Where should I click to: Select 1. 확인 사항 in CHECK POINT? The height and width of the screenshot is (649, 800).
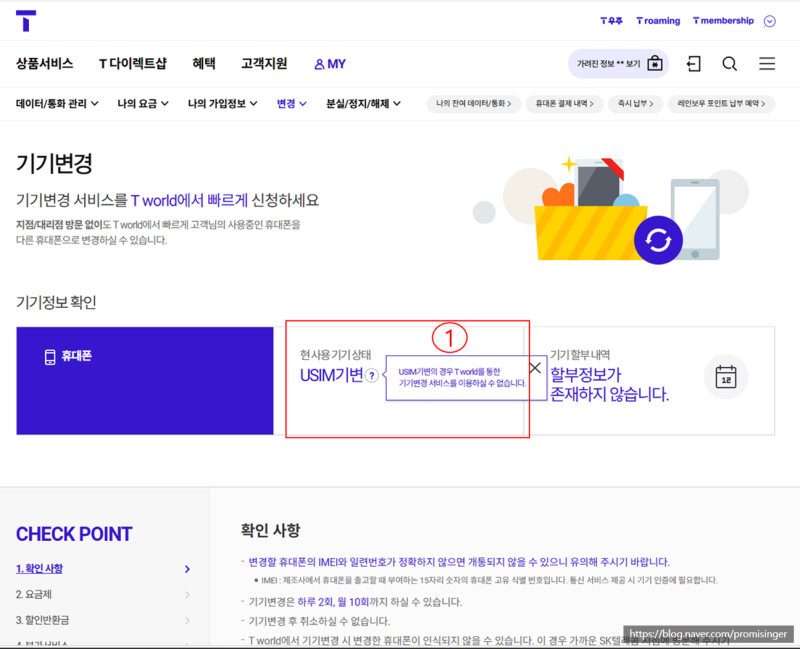[39, 568]
